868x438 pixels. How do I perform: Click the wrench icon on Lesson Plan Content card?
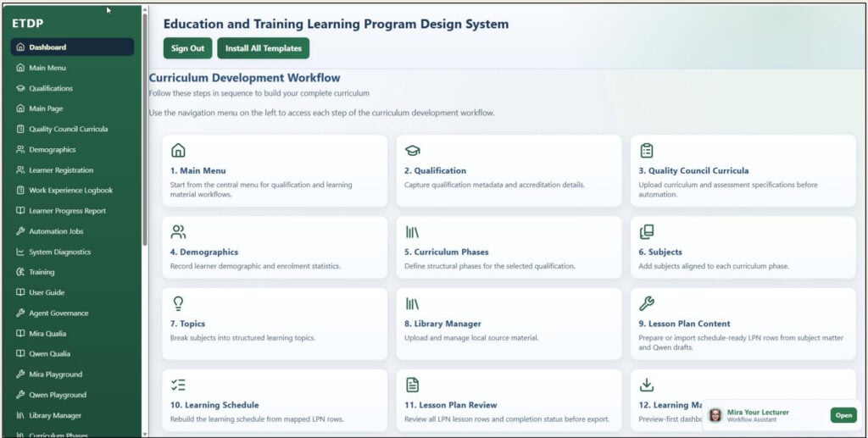647,303
